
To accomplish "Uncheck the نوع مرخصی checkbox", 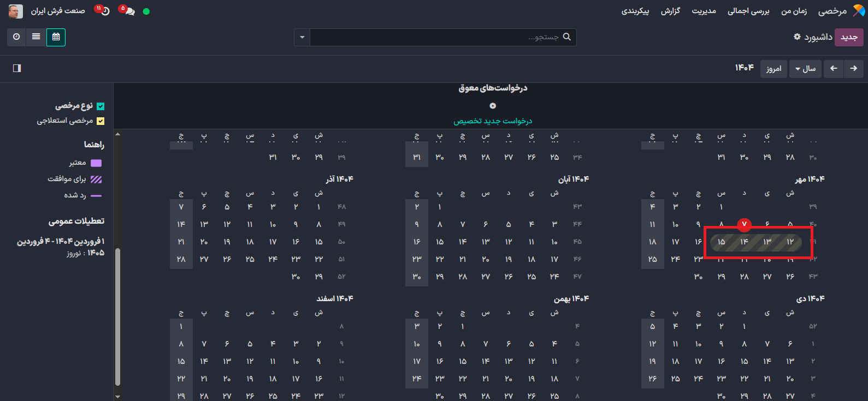I will pyautogui.click(x=101, y=106).
